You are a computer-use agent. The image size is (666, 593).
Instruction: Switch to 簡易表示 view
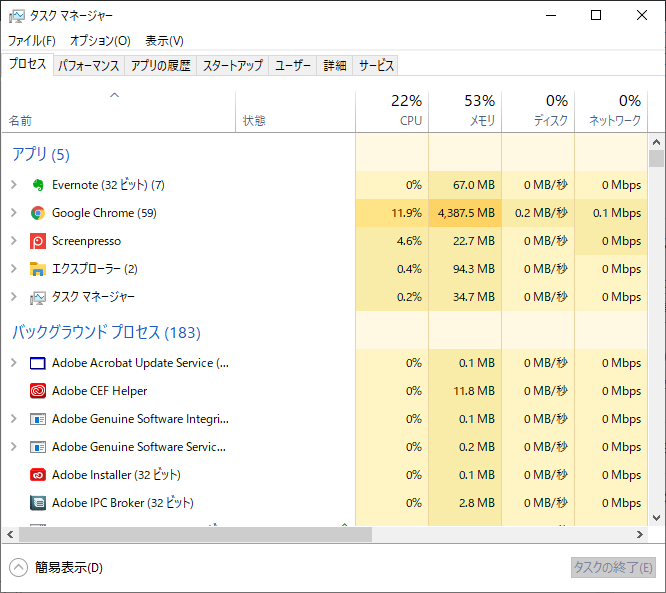[56, 568]
